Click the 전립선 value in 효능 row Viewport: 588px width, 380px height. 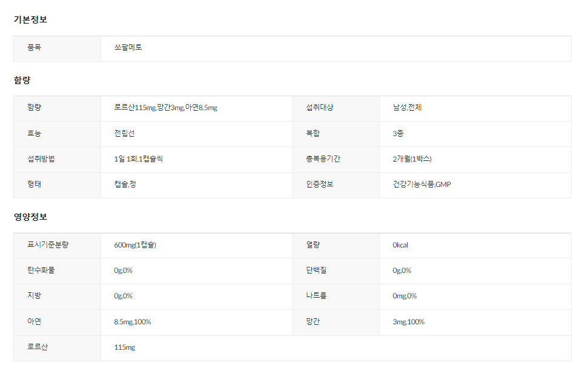click(124, 133)
